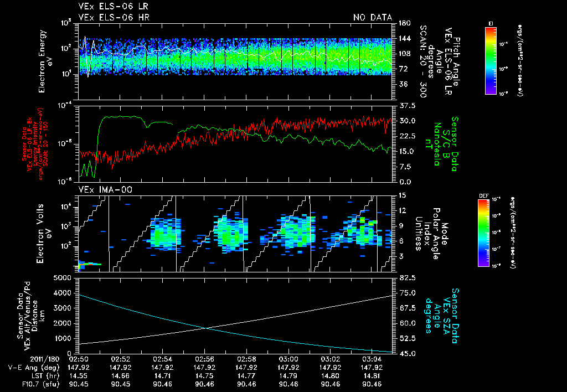567x392 pixels.
Task: Click the LST value "14.66"
Action: pos(120,376)
